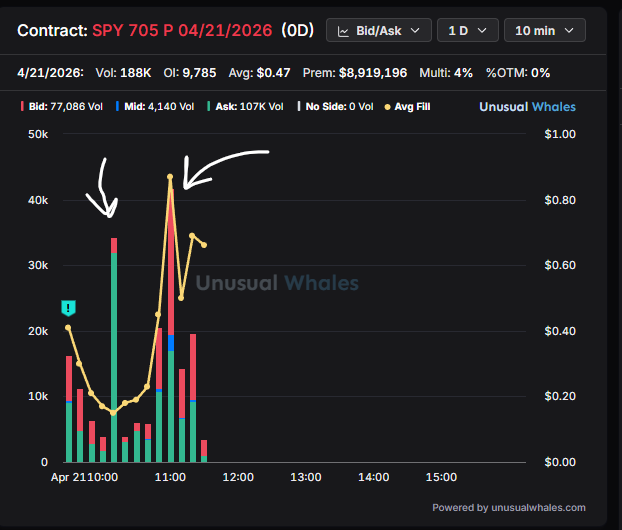Click the $1.00 price axis label
The image size is (622, 530).
560,134
